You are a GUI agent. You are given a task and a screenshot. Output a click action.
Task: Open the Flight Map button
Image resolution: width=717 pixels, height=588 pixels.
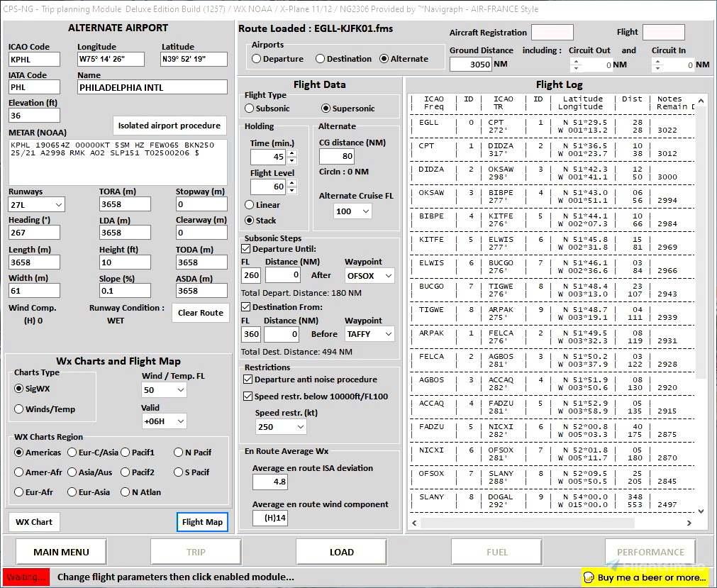202,522
